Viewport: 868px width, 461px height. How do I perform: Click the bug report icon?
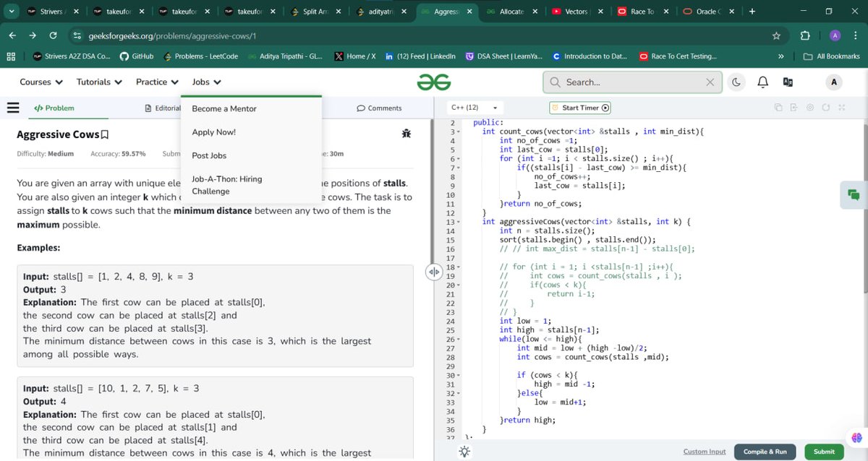click(406, 134)
